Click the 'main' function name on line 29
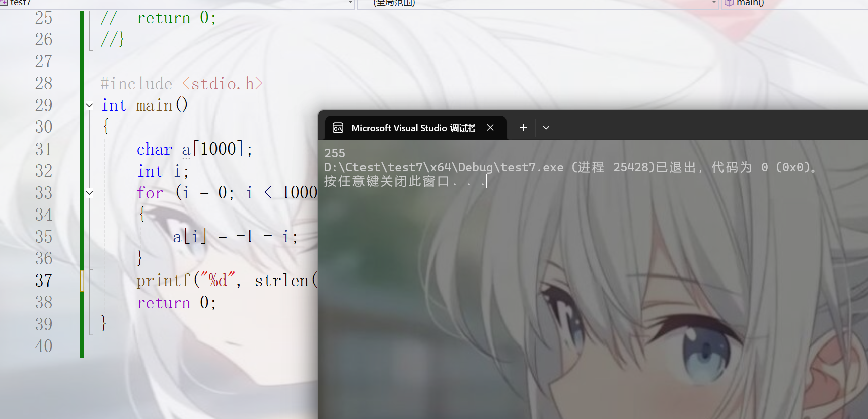This screenshot has width=868, height=419. tap(155, 105)
